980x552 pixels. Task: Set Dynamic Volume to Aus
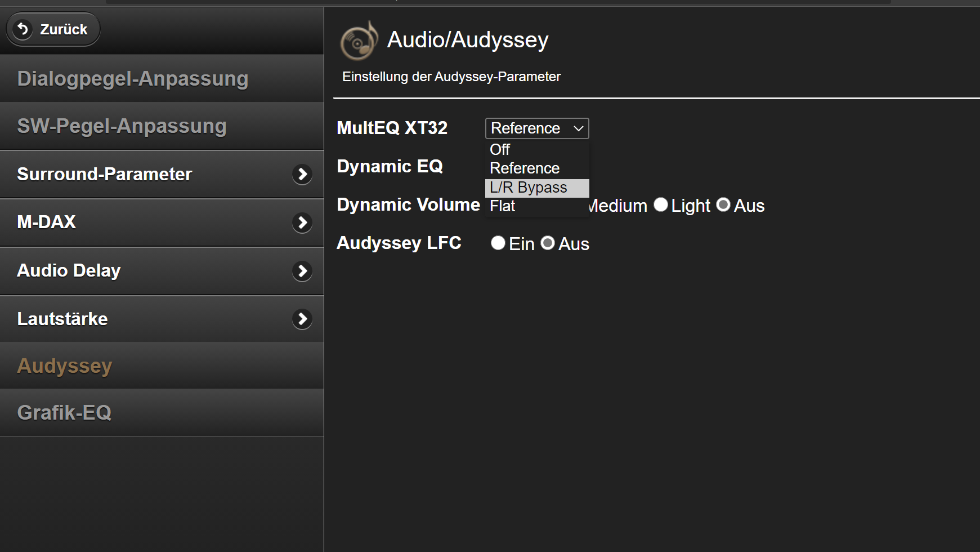coord(723,205)
